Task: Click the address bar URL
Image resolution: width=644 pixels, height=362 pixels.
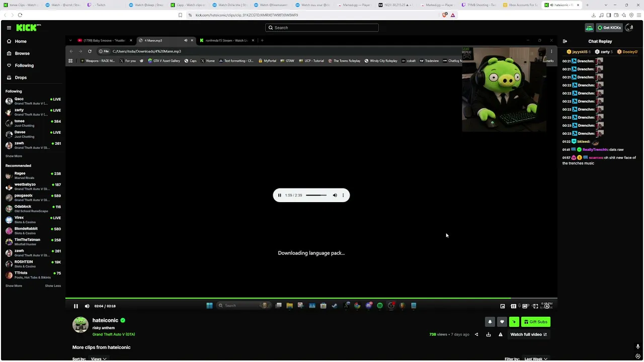Action: (247, 15)
